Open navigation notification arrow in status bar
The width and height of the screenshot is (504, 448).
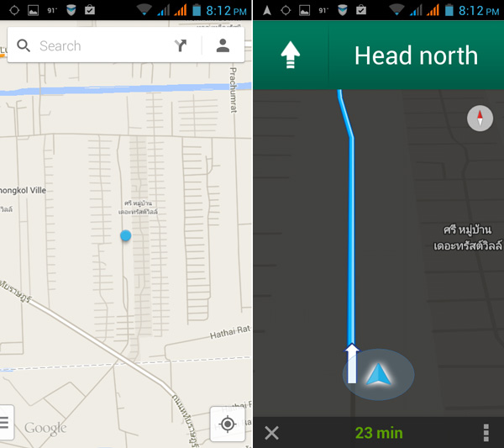coord(267,10)
